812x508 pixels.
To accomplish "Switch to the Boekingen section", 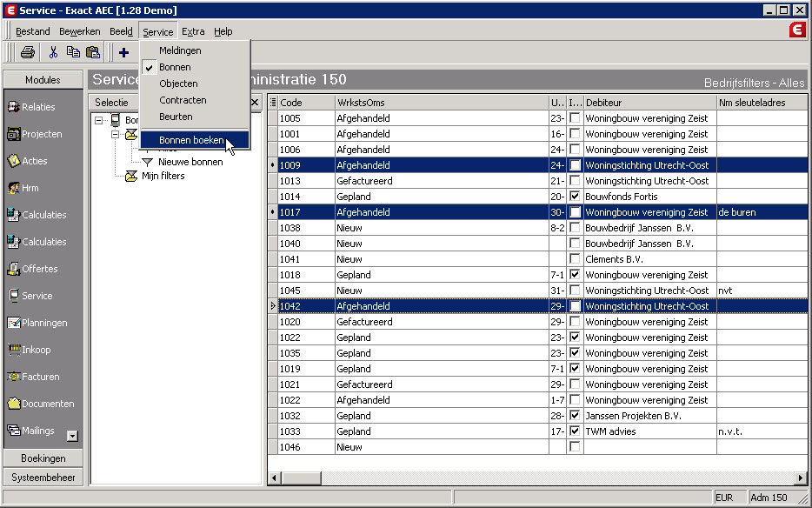I will tap(43, 458).
